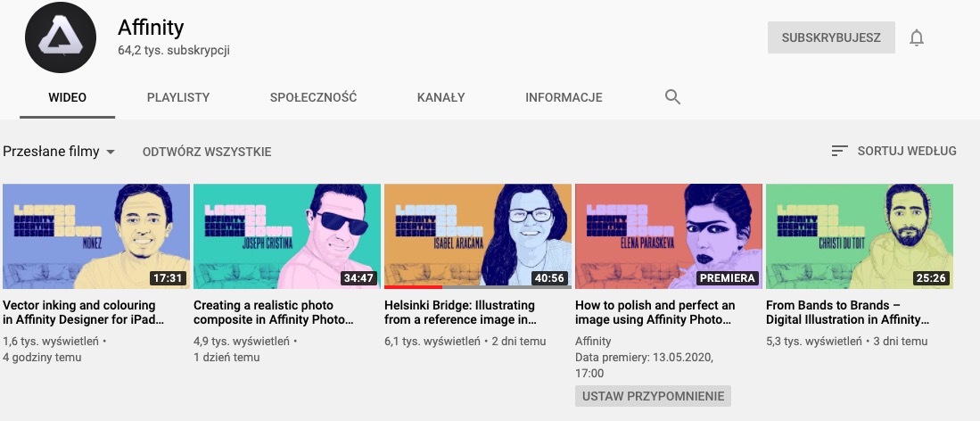Click the title Creating a realistic photo composite
Viewport: 980px width, 421px height.
point(274,313)
